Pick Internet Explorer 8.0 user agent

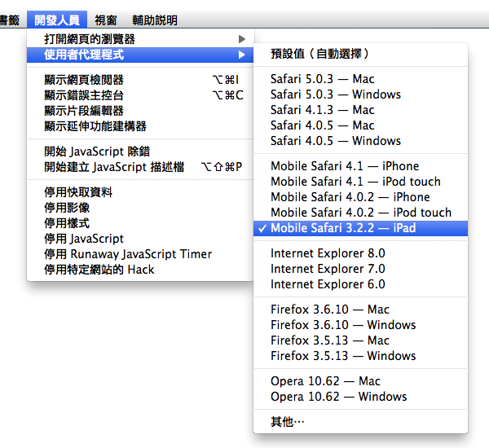click(x=328, y=253)
